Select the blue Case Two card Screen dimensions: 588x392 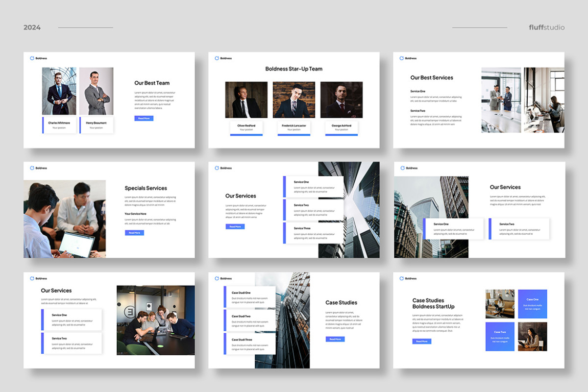point(500,337)
